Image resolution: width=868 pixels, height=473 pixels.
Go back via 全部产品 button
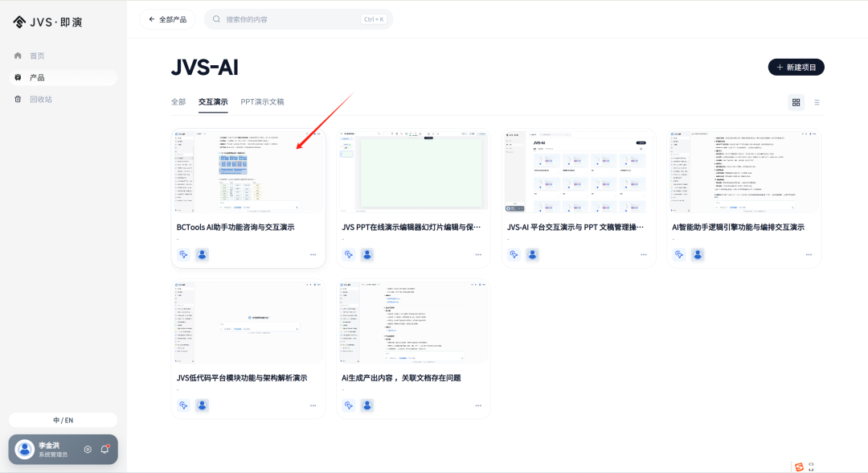167,19
